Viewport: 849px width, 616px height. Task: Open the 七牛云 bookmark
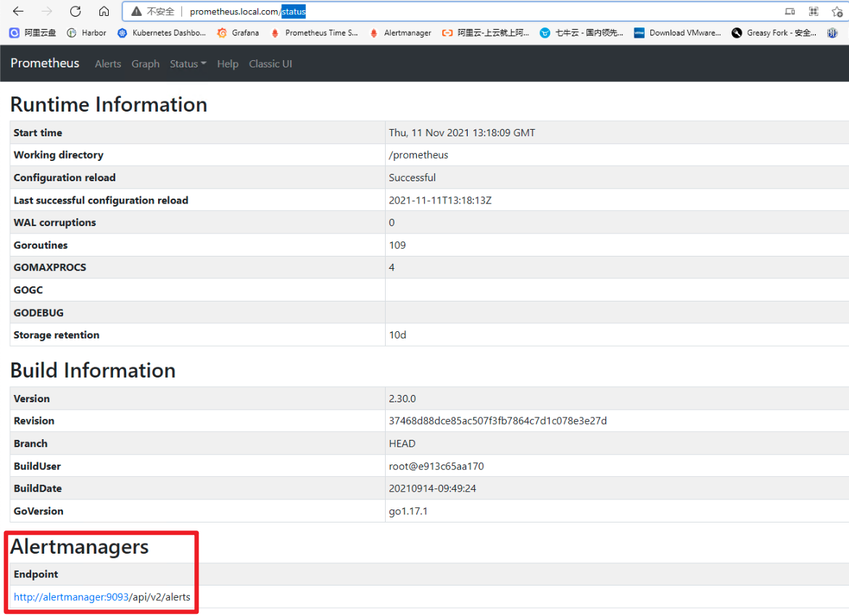click(581, 33)
